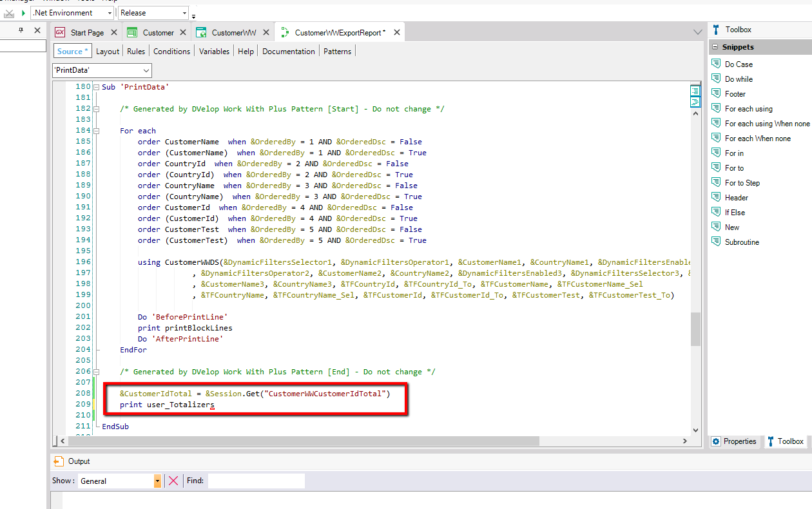Close the CustomerWWExportReport tab
This screenshot has height=509, width=812.
point(397,33)
